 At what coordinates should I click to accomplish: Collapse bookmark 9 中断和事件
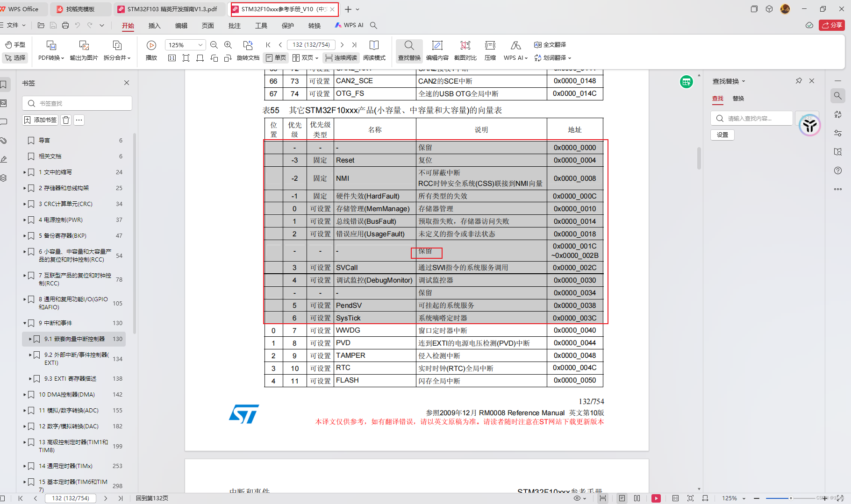point(24,323)
